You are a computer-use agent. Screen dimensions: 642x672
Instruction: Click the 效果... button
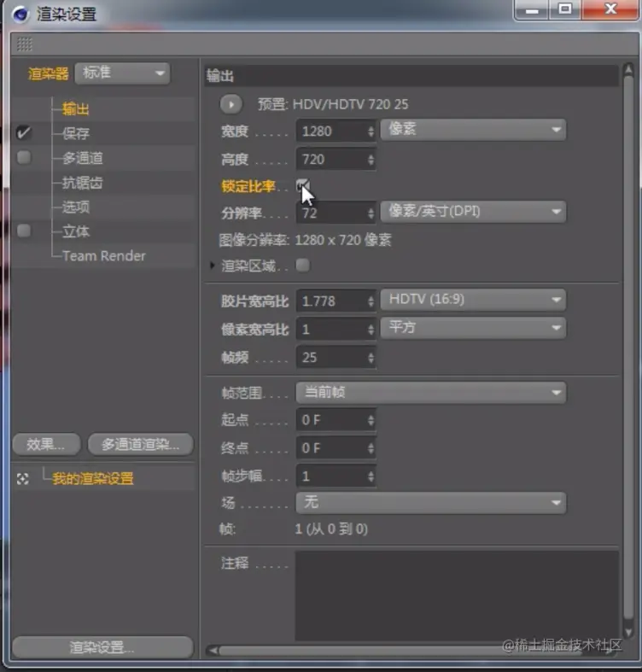(x=47, y=444)
